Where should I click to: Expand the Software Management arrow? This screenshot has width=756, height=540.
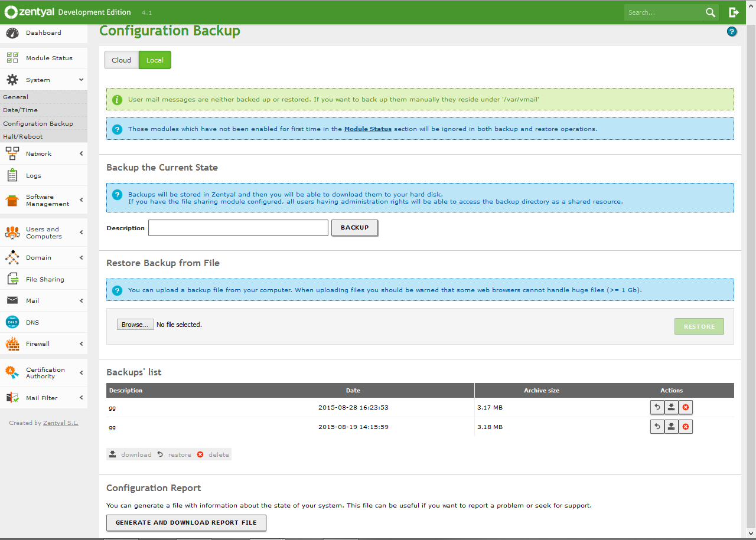click(x=81, y=201)
